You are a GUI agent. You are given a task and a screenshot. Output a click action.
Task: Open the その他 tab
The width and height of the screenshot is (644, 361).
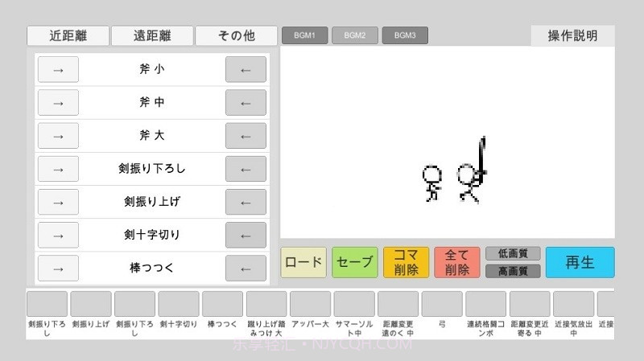point(237,35)
